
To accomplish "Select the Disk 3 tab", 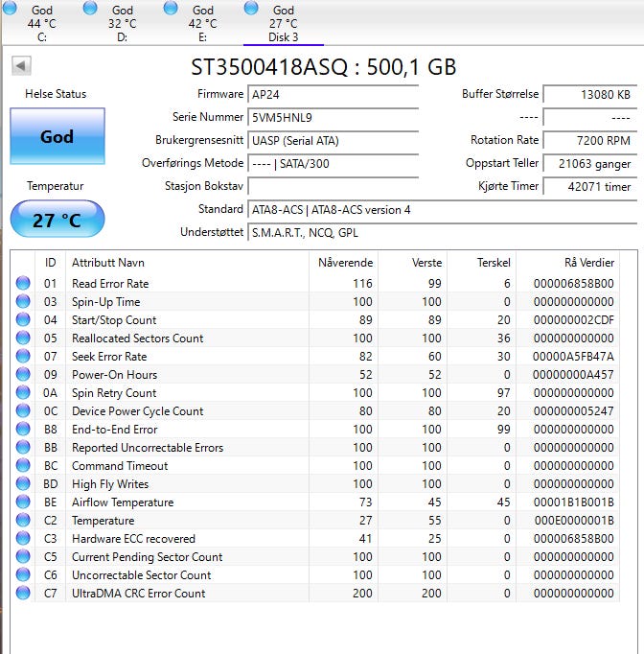I will [x=283, y=23].
